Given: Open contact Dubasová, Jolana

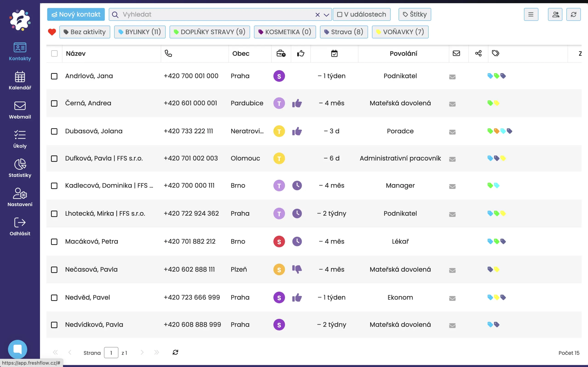Looking at the screenshot, I should click(94, 131).
